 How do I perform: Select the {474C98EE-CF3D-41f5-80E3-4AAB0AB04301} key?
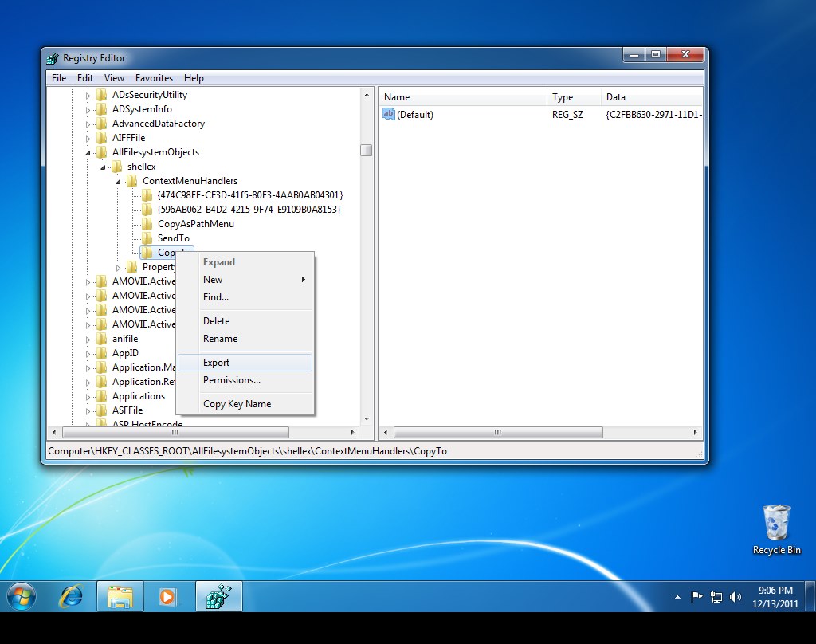click(x=249, y=195)
